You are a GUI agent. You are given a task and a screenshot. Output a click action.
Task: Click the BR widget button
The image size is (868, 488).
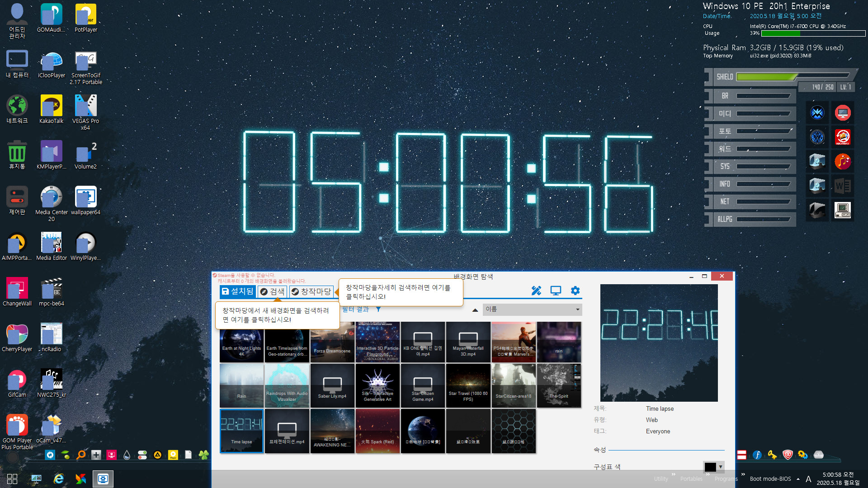pyautogui.click(x=750, y=96)
